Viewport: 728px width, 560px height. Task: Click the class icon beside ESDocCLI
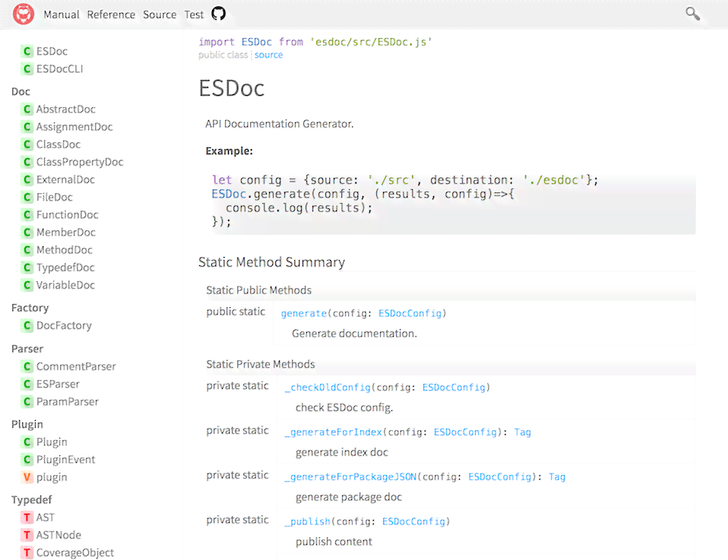(27, 68)
